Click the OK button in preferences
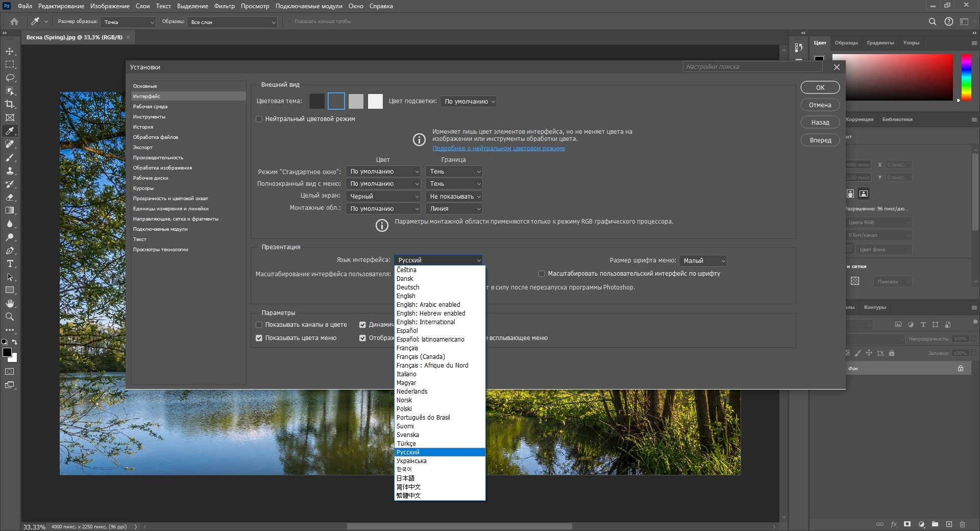Image resolution: width=980 pixels, height=531 pixels. tap(820, 87)
